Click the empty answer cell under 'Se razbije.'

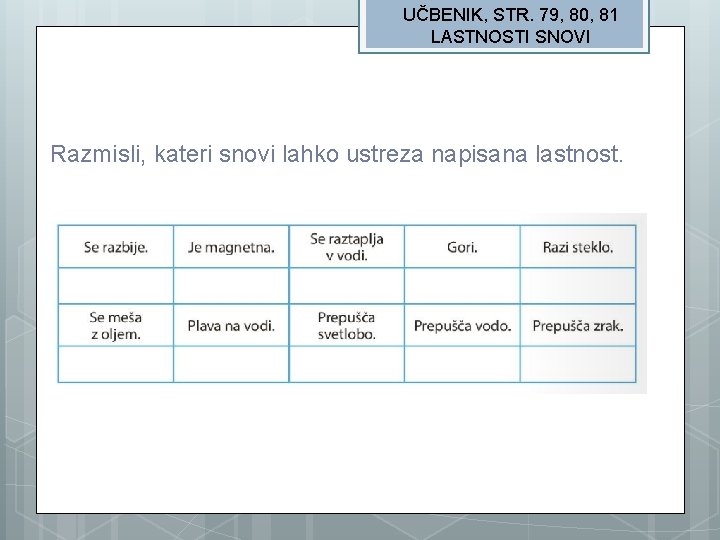(x=116, y=286)
